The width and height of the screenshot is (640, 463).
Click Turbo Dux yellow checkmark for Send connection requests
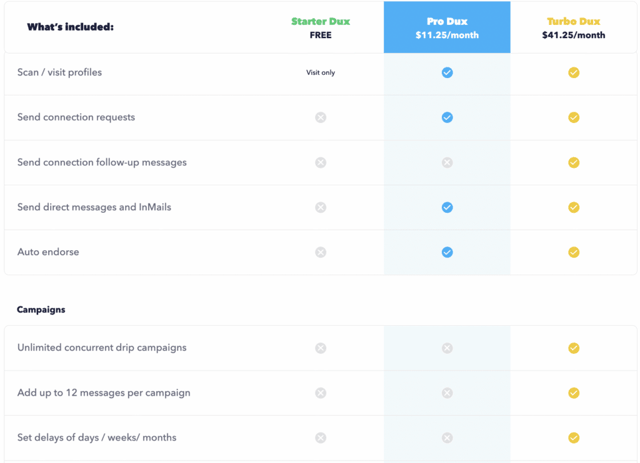(x=573, y=118)
